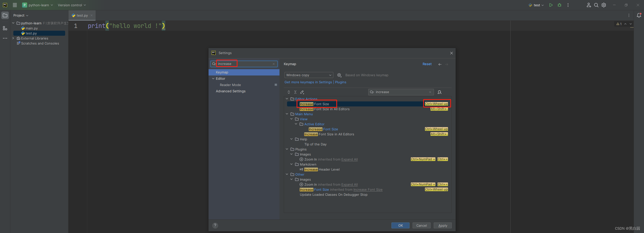The image size is (644, 233).
Task: Open editor tab options menu
Action: click(x=629, y=15)
